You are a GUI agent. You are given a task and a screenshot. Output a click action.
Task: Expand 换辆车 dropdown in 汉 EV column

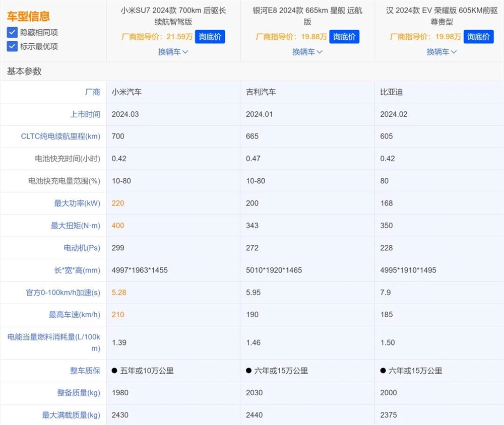click(x=442, y=52)
